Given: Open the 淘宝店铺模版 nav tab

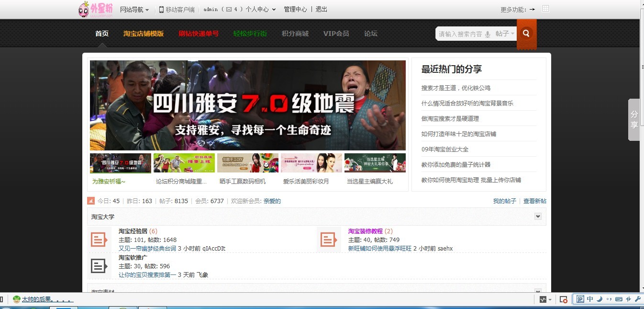Looking at the screenshot, I should tap(144, 34).
